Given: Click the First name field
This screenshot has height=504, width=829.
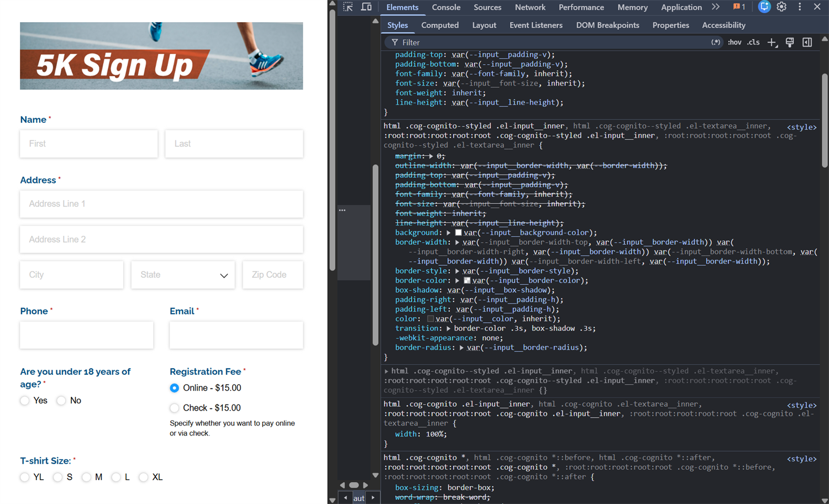Looking at the screenshot, I should [89, 144].
